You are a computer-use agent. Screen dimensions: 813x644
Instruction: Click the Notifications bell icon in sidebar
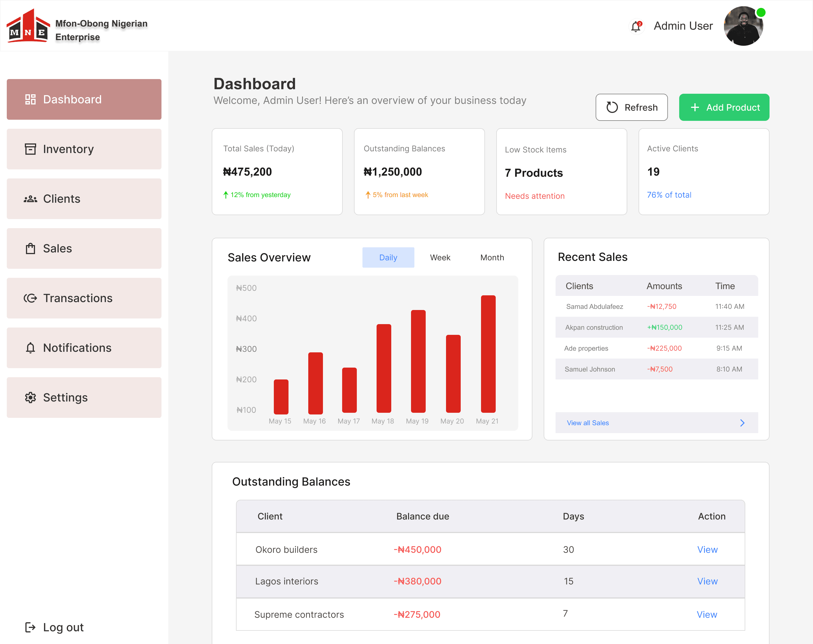pyautogui.click(x=30, y=348)
